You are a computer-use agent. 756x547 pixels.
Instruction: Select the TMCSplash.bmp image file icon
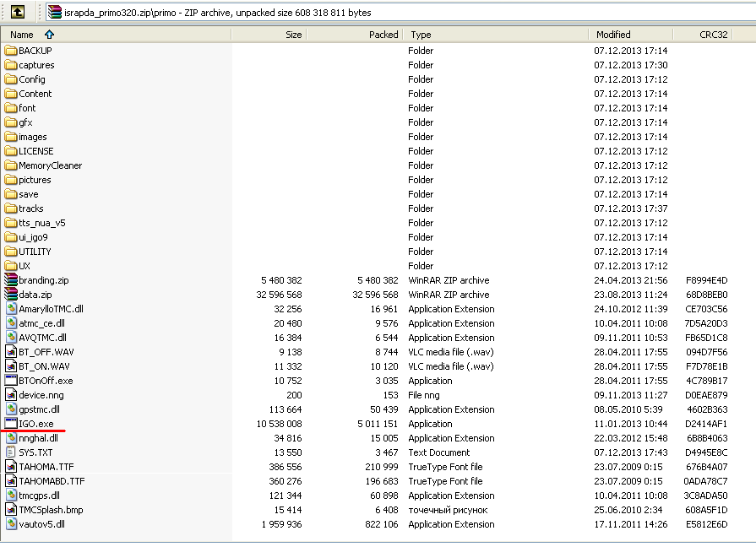[11, 510]
